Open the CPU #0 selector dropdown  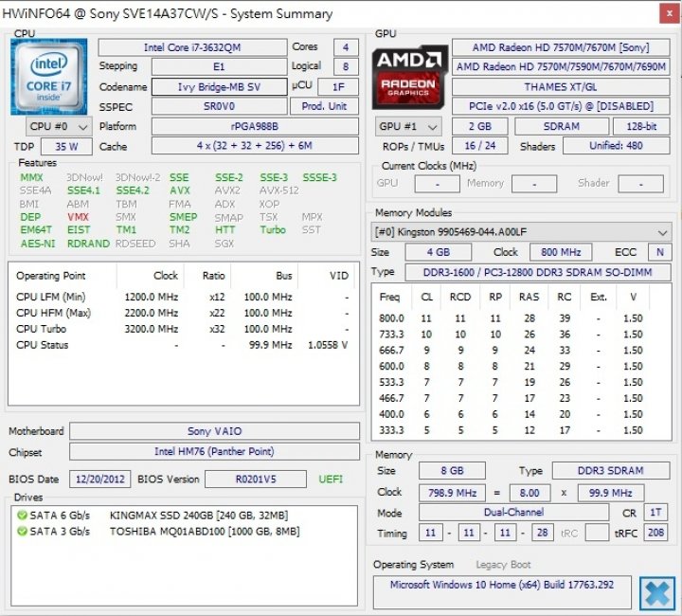59,127
